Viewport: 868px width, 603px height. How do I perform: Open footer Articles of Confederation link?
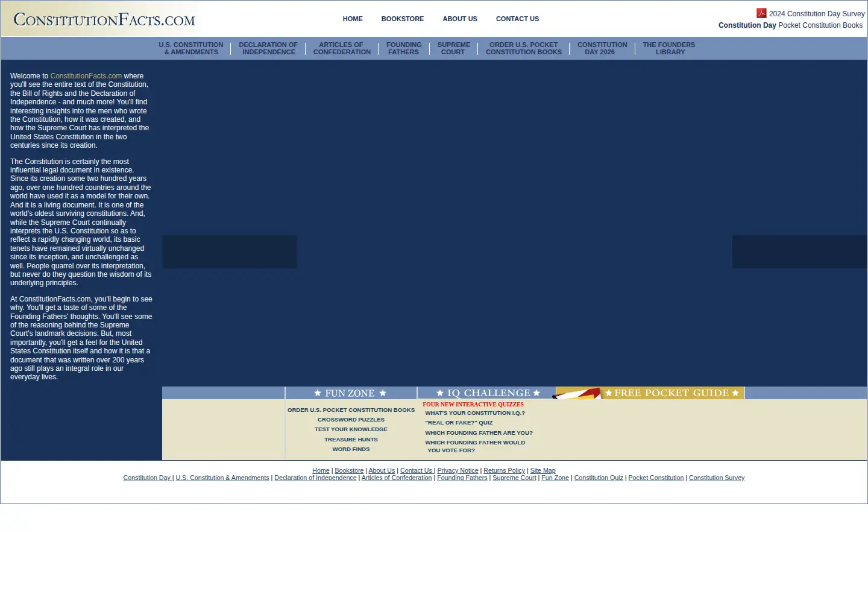[397, 478]
